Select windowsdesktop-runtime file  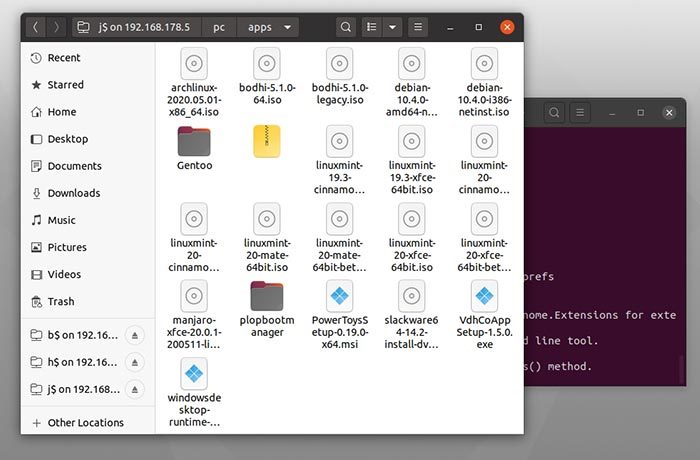tap(194, 393)
